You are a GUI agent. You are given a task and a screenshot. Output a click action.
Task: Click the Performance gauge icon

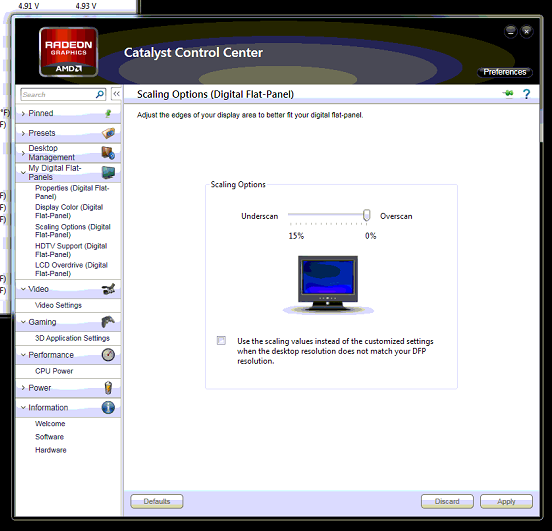(x=108, y=355)
